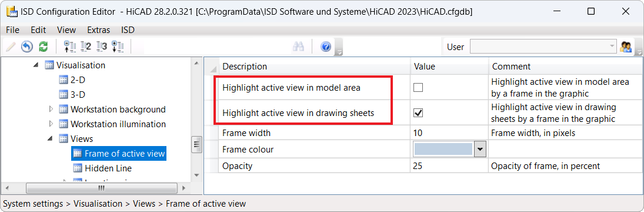Collapse the Views tree node
The height and width of the screenshot is (212, 644).
pos(51,139)
